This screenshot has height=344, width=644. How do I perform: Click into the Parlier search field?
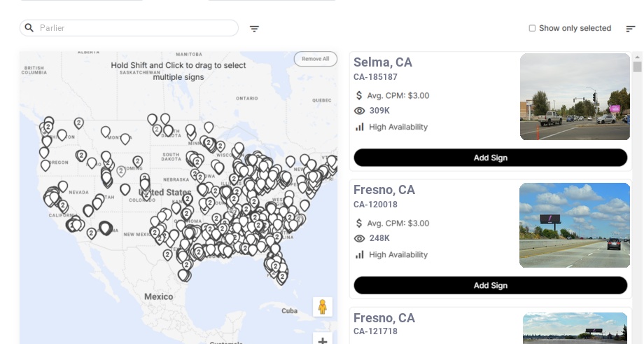(x=133, y=28)
